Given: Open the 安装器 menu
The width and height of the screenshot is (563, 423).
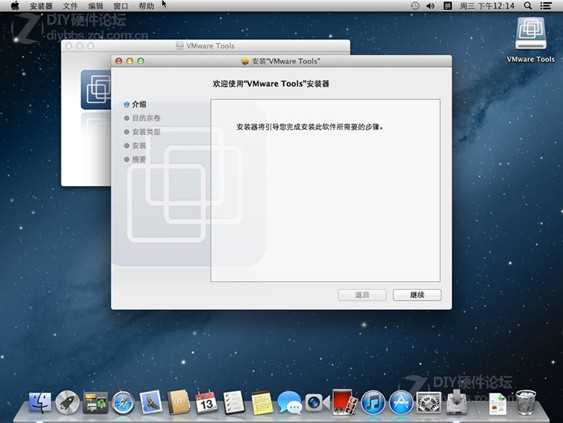Looking at the screenshot, I should (x=41, y=6).
